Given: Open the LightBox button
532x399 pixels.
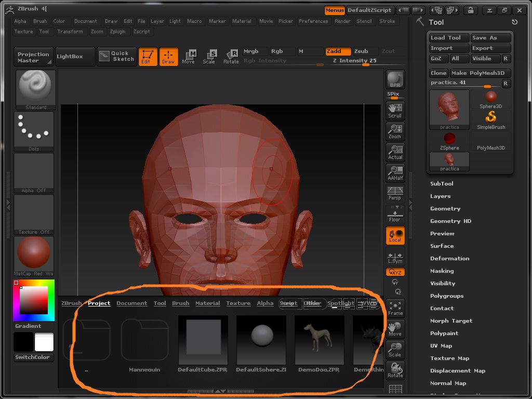Looking at the screenshot, I should (75, 56).
